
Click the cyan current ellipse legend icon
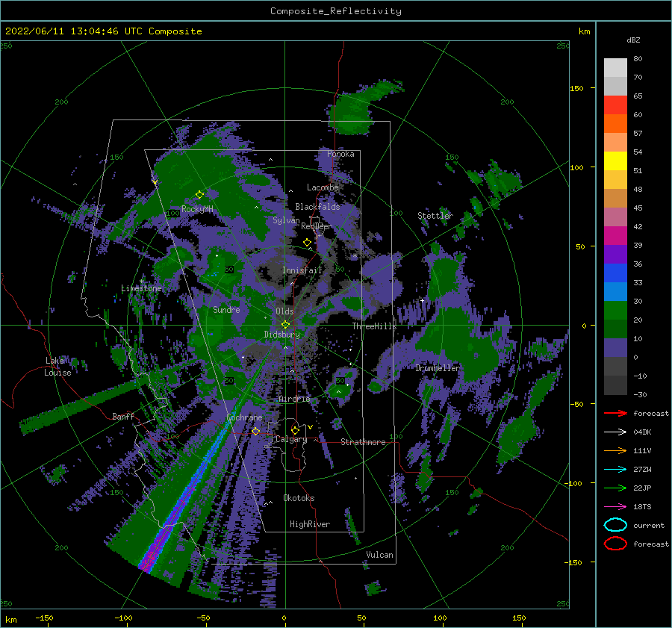(x=615, y=525)
